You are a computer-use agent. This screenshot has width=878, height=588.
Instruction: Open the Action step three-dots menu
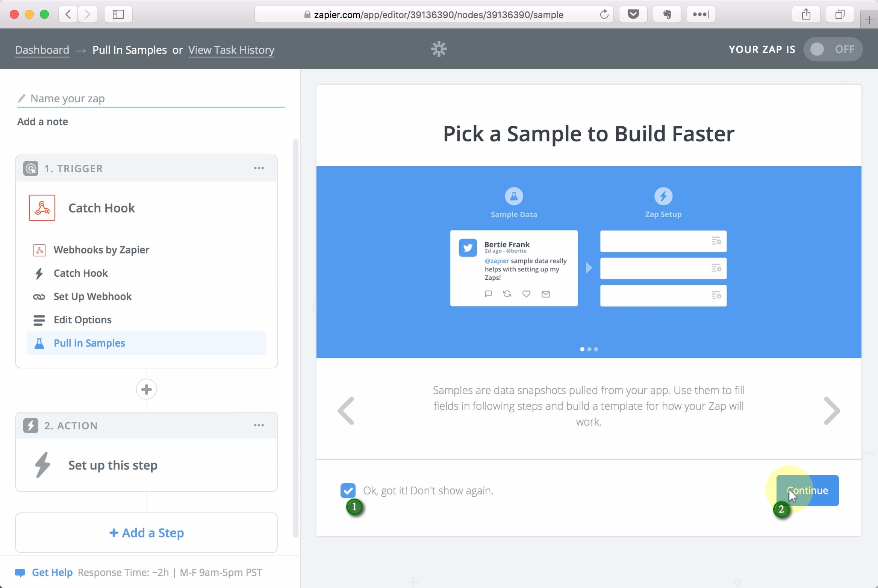(x=259, y=425)
